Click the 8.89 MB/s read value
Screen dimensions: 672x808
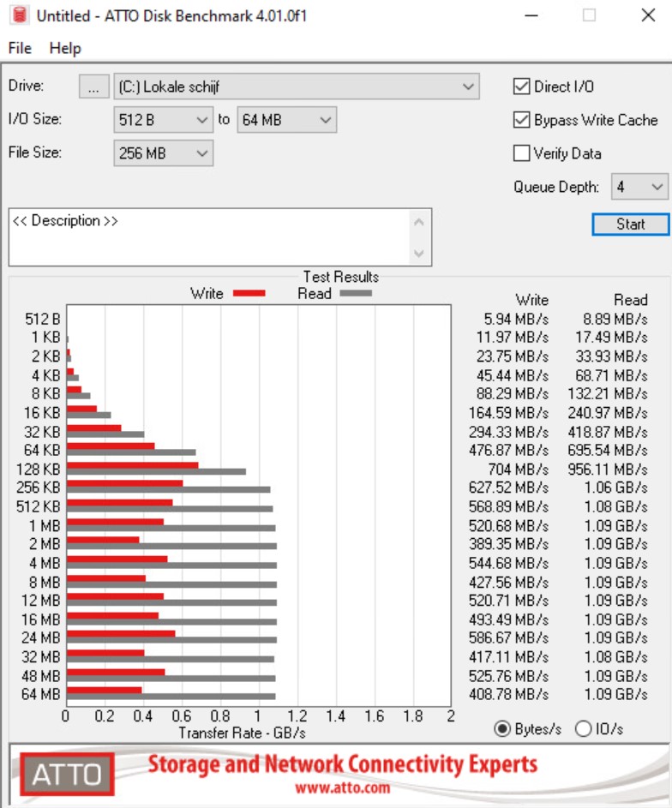[615, 319]
